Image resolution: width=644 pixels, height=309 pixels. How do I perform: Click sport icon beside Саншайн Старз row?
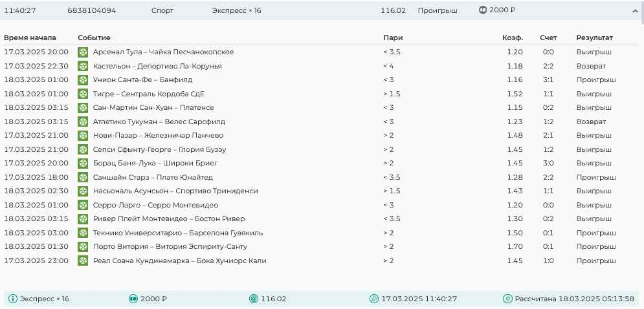[83, 177]
